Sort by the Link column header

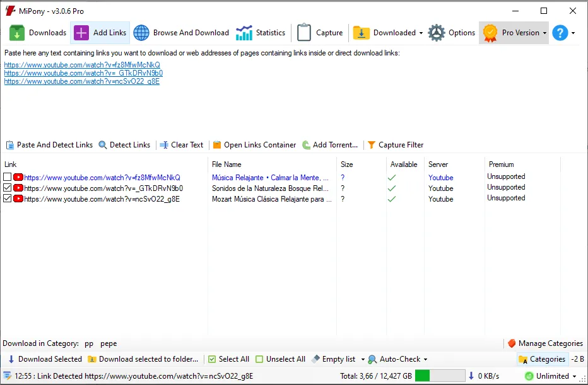pos(11,164)
